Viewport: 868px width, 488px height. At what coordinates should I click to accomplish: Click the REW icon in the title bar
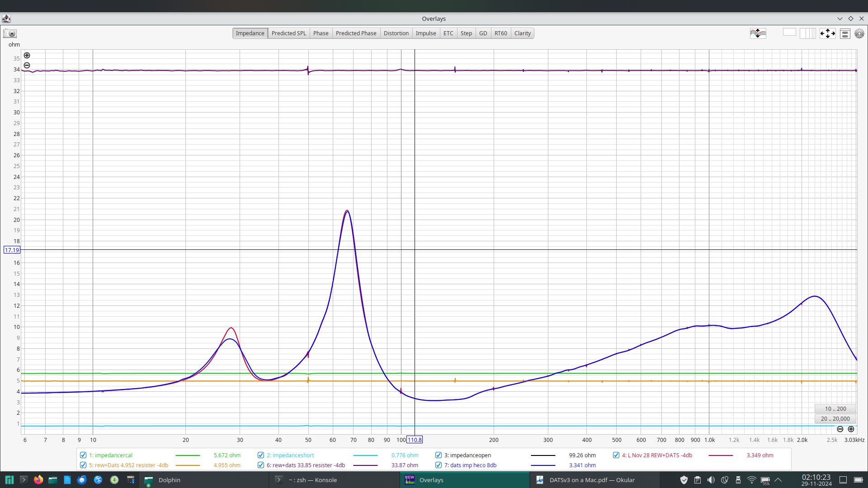6,19
